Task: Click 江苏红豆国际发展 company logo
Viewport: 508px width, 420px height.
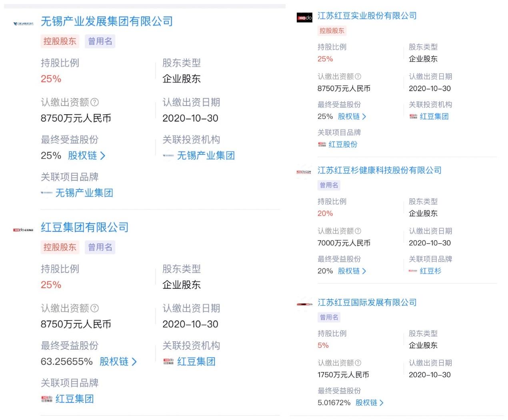Action: coord(304,304)
